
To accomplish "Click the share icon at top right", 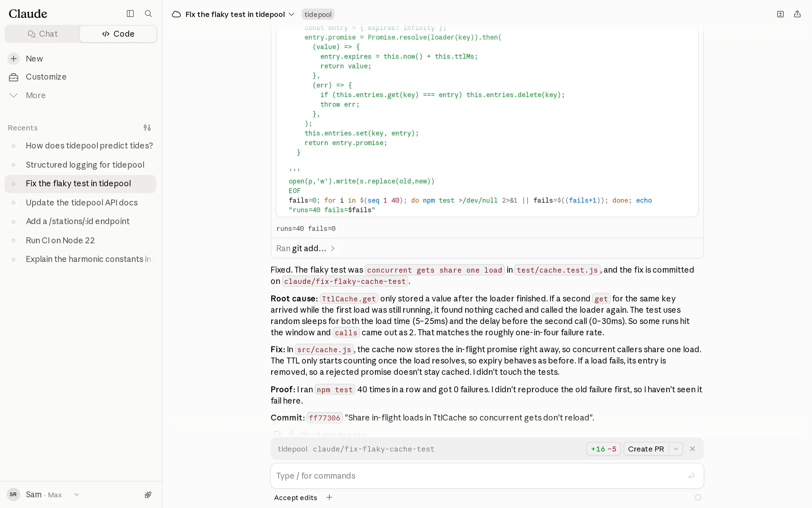I will pyautogui.click(x=797, y=14).
